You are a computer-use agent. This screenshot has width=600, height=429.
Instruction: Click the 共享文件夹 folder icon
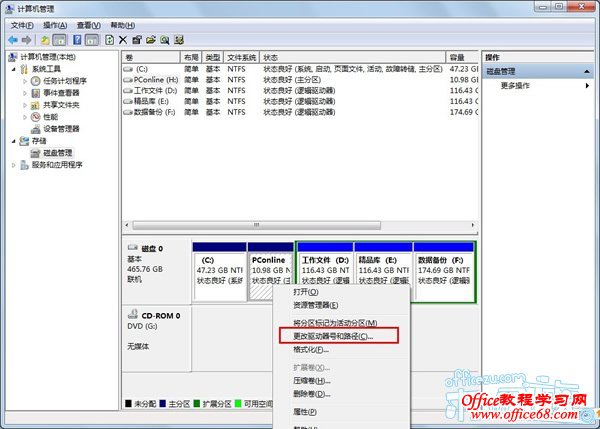point(35,105)
